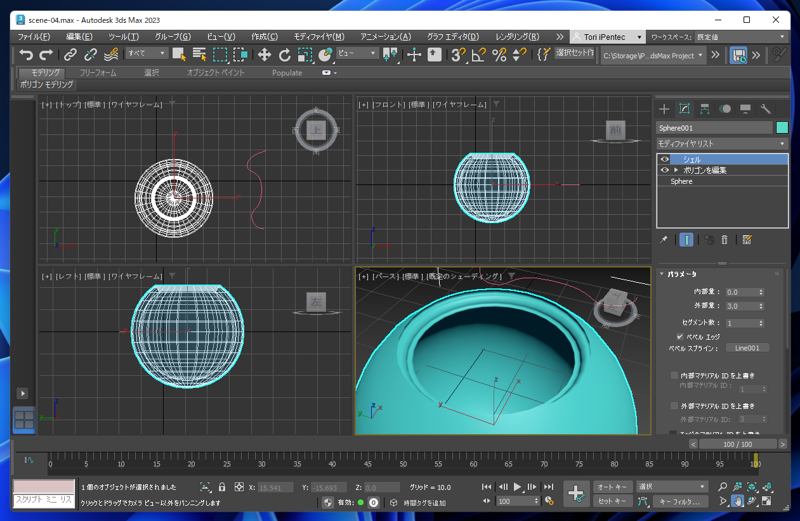The width and height of the screenshot is (800, 521).
Task: Toggle Show End Result icon
Action: [687, 240]
